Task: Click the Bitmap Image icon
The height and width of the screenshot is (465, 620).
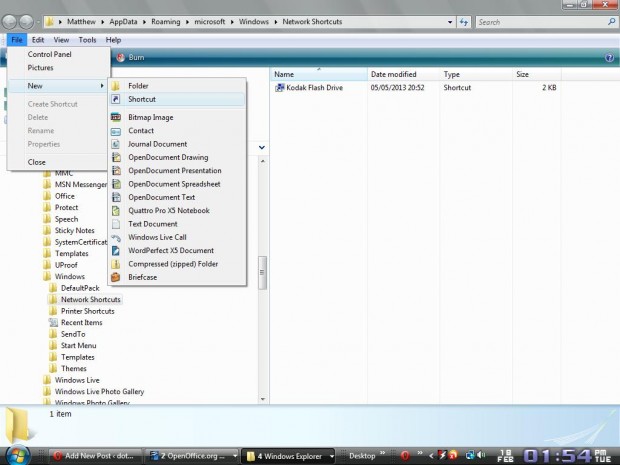Action: (x=117, y=118)
